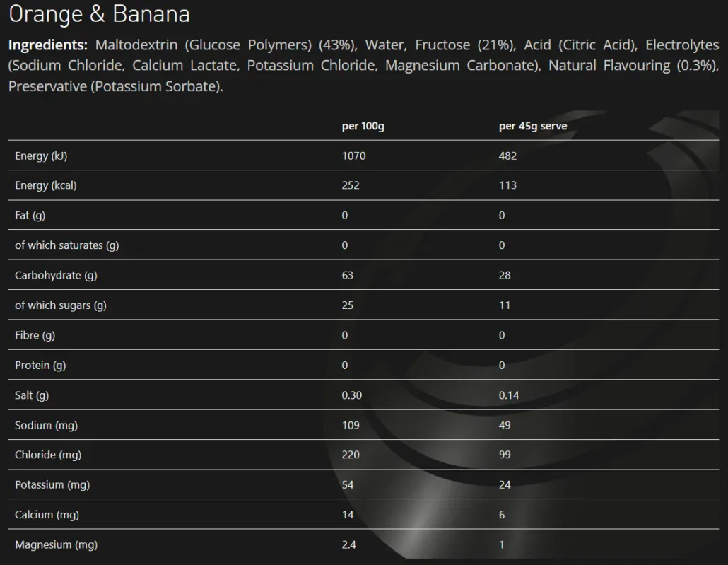
Task: Click the Calcium (mg) row label
Action: (47, 515)
